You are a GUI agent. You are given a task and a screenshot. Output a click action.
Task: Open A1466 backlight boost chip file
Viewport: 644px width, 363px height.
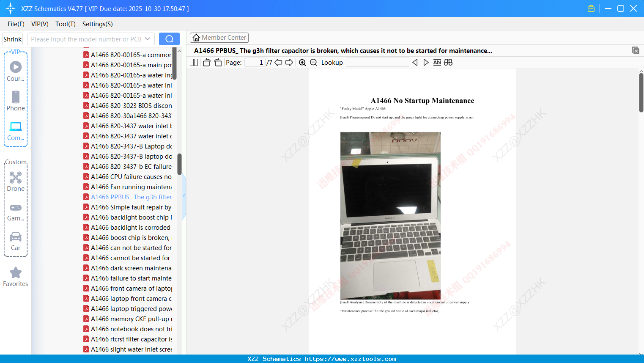click(x=128, y=217)
